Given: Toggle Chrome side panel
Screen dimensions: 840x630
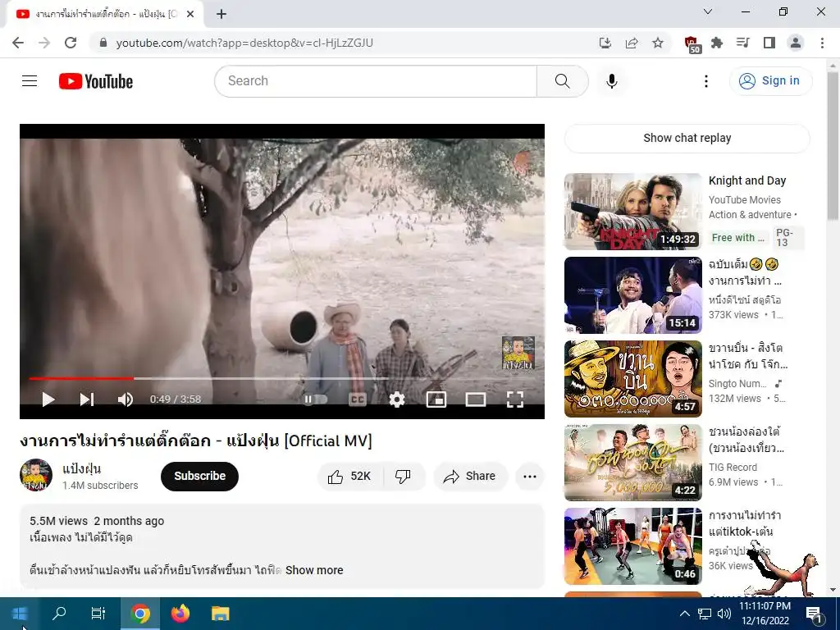Looking at the screenshot, I should click(x=769, y=43).
